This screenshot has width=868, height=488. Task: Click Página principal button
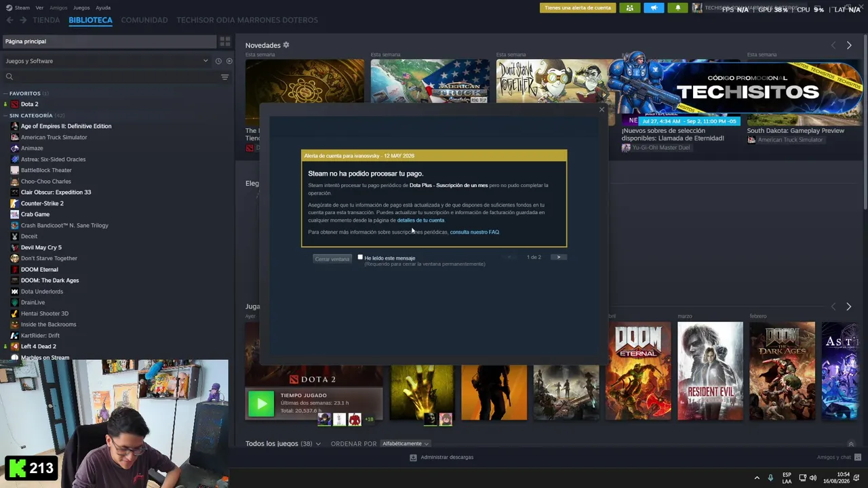[x=109, y=41]
